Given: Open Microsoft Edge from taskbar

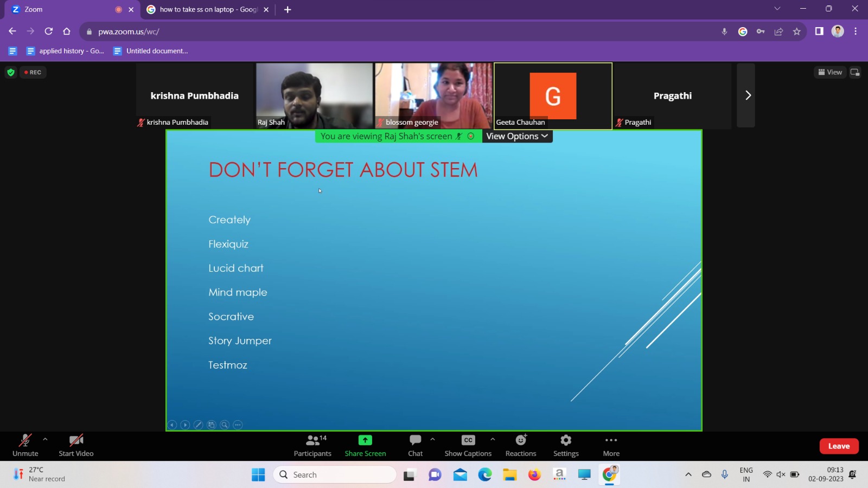Looking at the screenshot, I should point(485,475).
